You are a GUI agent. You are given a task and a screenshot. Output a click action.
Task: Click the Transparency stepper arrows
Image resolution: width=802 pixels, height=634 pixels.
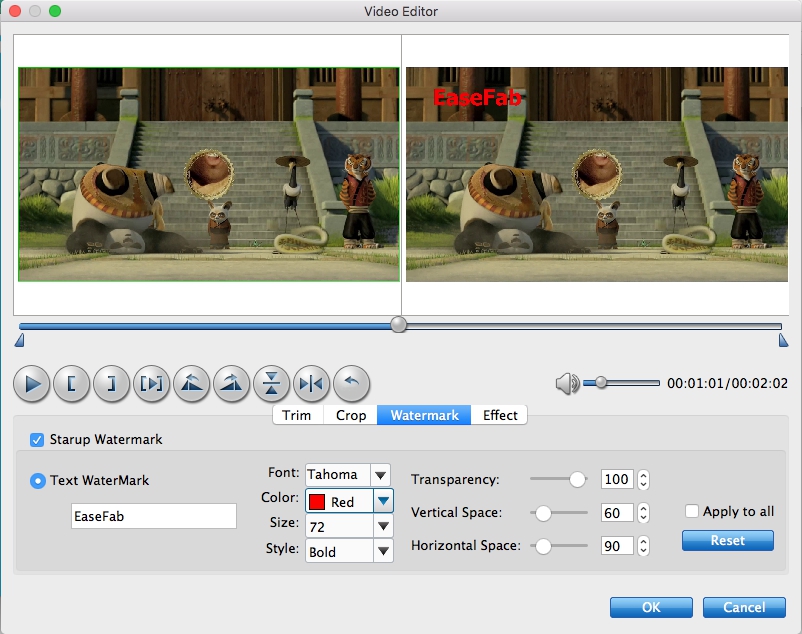[x=643, y=480]
